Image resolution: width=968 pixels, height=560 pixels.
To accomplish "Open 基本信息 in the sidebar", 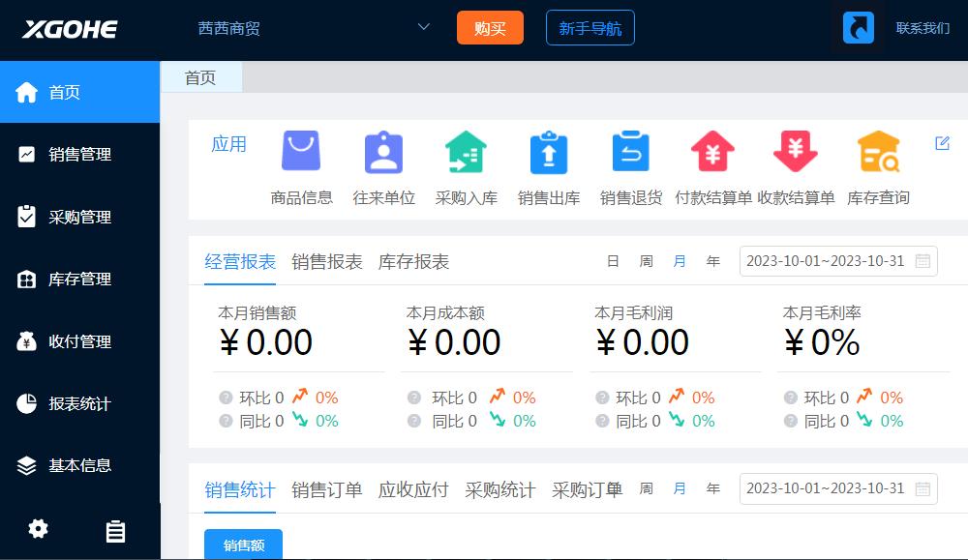I will (x=79, y=465).
